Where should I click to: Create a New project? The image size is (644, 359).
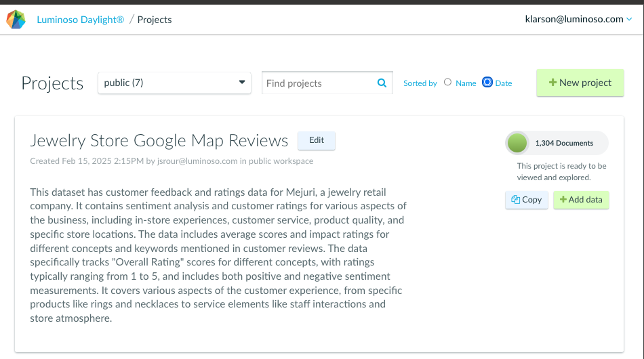tap(580, 83)
